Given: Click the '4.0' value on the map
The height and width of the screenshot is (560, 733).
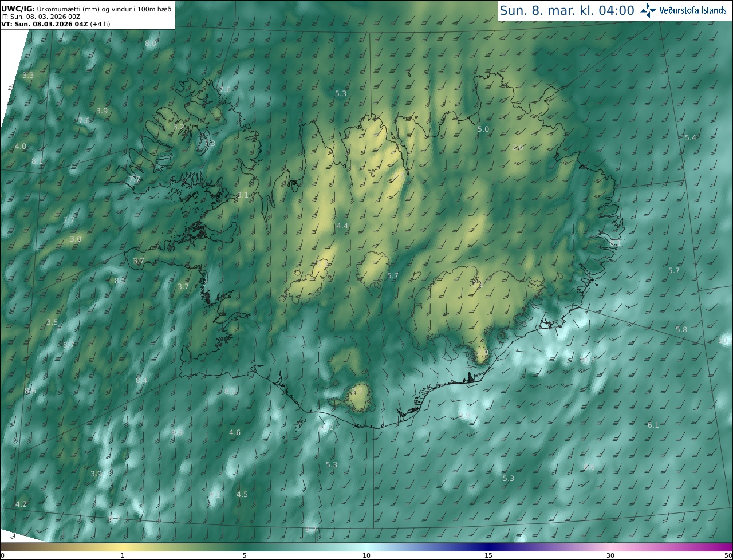Looking at the screenshot, I should click(21, 147).
